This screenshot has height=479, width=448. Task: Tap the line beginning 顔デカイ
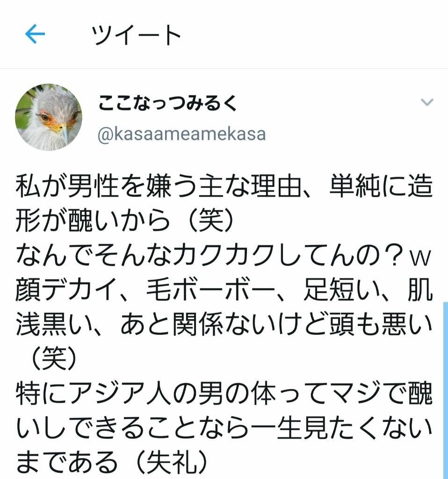pyautogui.click(x=224, y=289)
